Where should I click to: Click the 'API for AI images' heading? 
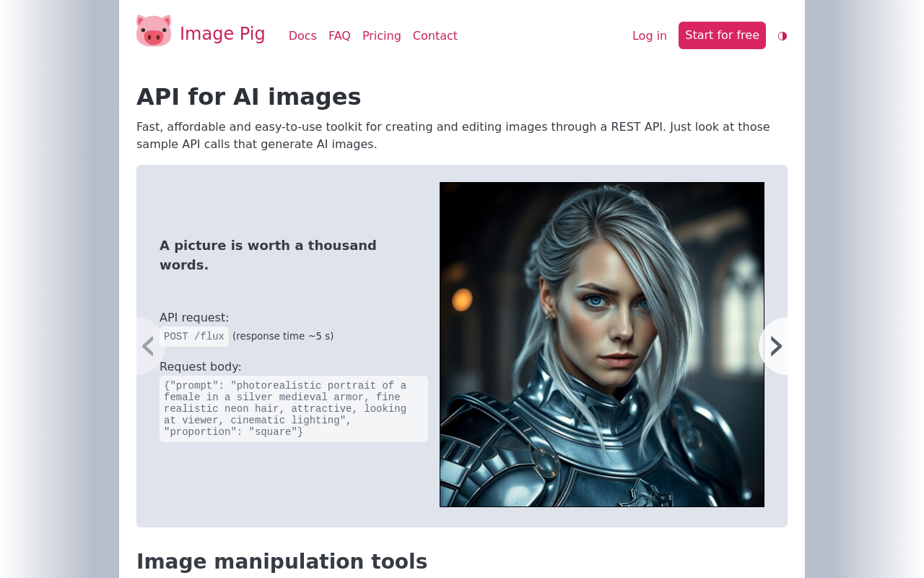[x=248, y=97]
